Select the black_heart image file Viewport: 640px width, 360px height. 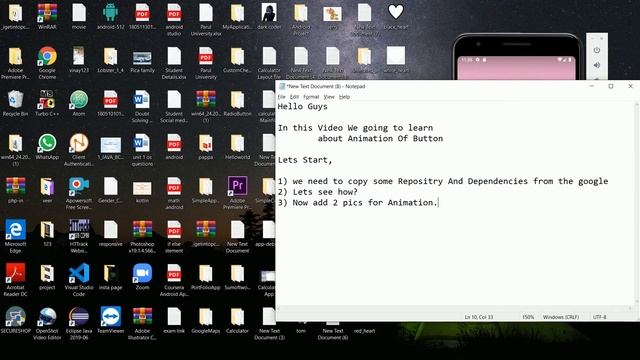[x=396, y=16]
